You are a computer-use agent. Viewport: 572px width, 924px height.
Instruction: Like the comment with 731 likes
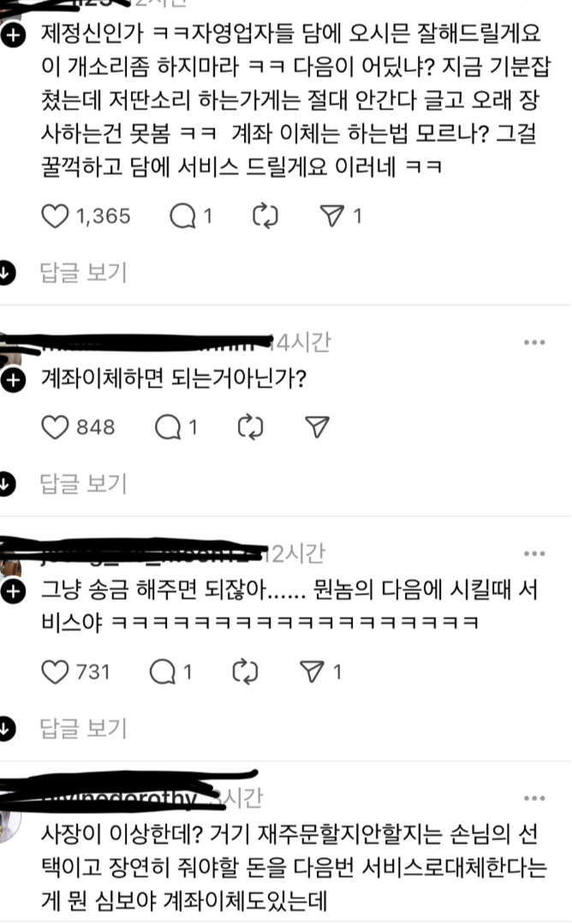click(55, 672)
